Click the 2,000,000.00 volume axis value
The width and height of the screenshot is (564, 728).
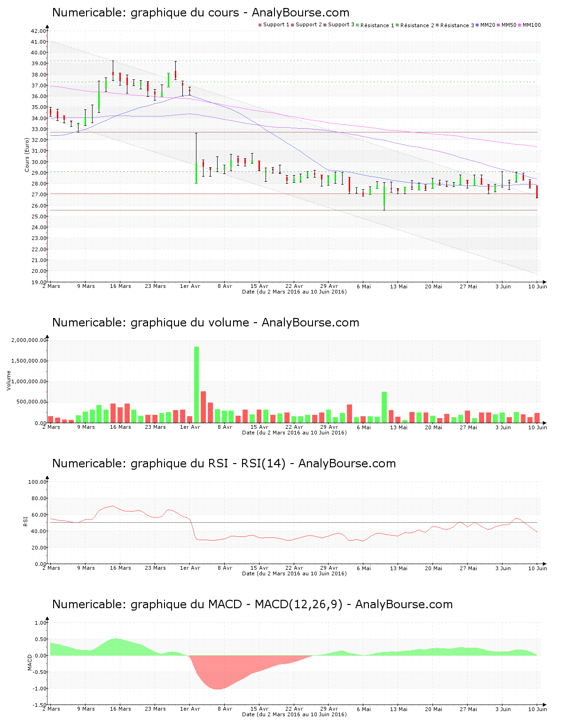(29, 340)
